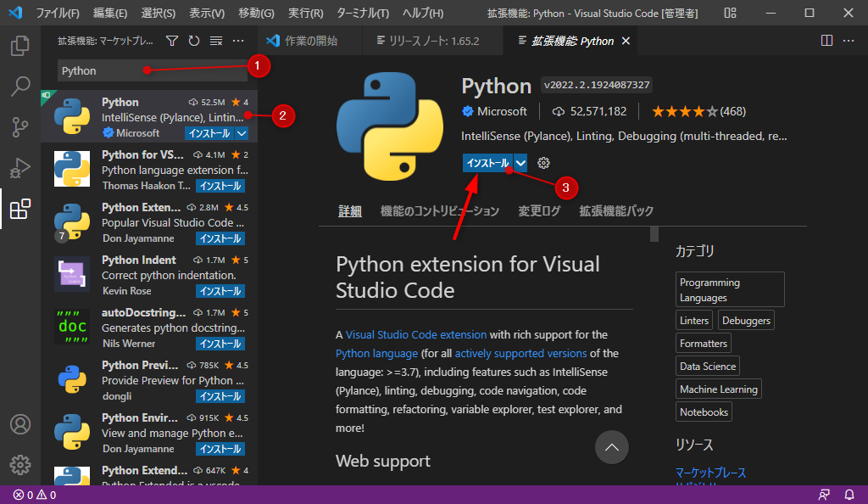This screenshot has height=504, width=868.
Task: Install Python Indent extension
Action: 220,291
